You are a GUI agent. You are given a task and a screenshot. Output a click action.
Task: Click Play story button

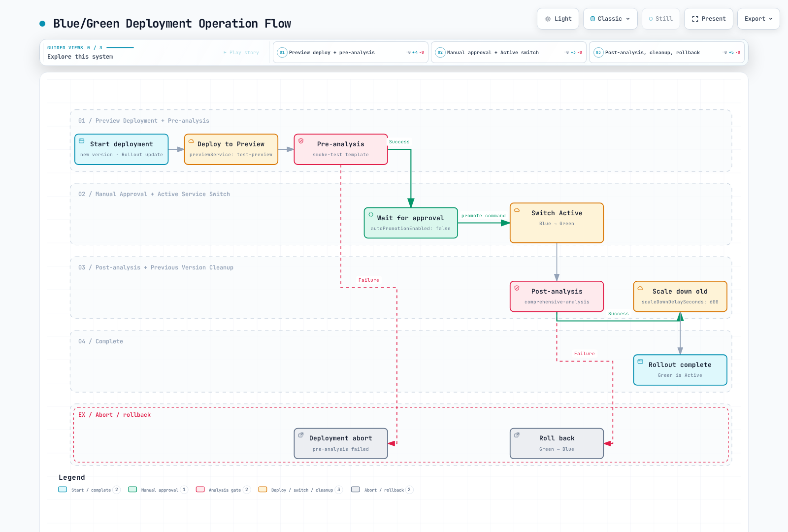point(241,52)
